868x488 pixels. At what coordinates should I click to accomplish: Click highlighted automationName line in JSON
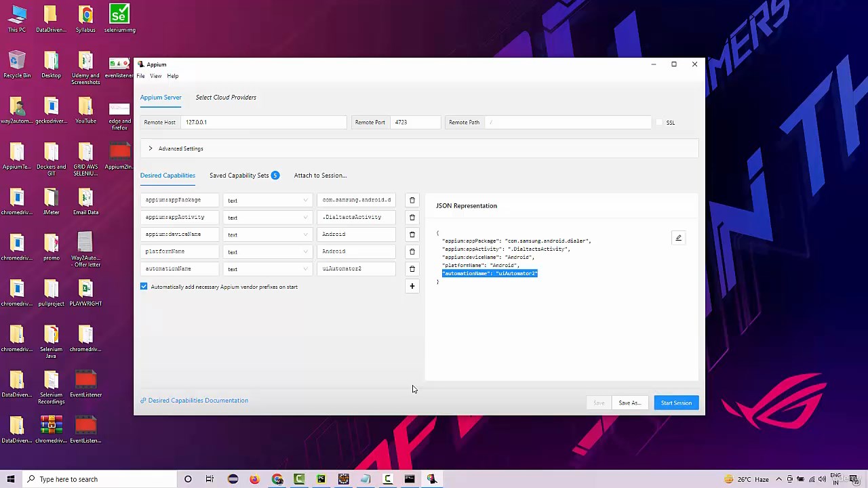(490, 273)
